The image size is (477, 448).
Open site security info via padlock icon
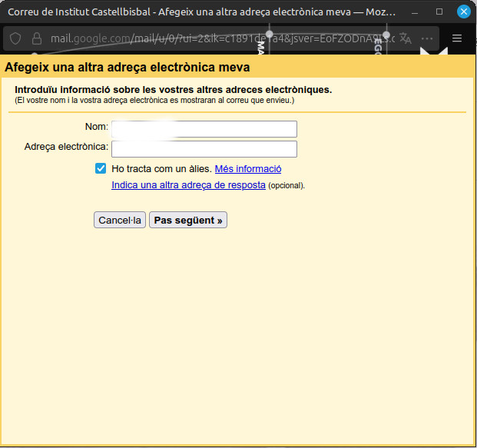35,38
